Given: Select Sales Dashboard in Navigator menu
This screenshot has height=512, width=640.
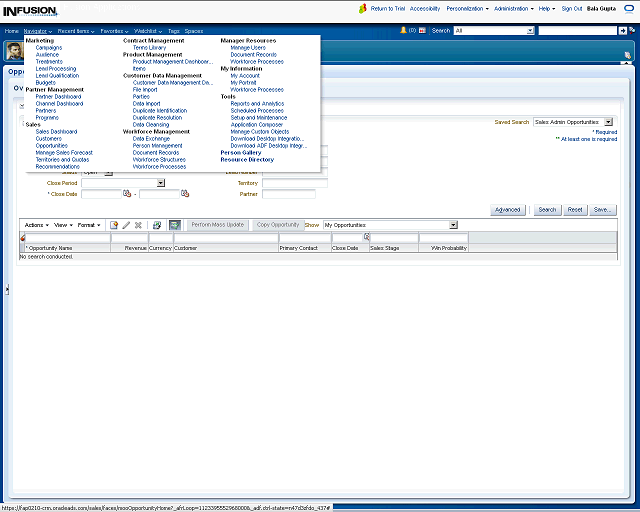Looking at the screenshot, I should point(56,131).
